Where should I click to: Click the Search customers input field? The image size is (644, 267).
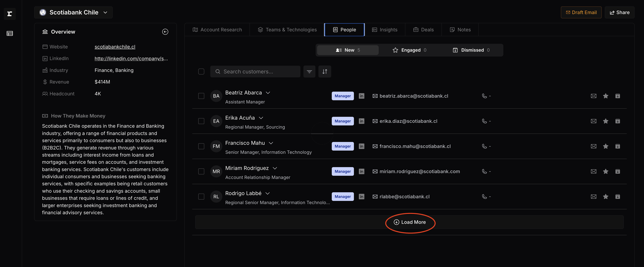pyautogui.click(x=255, y=72)
